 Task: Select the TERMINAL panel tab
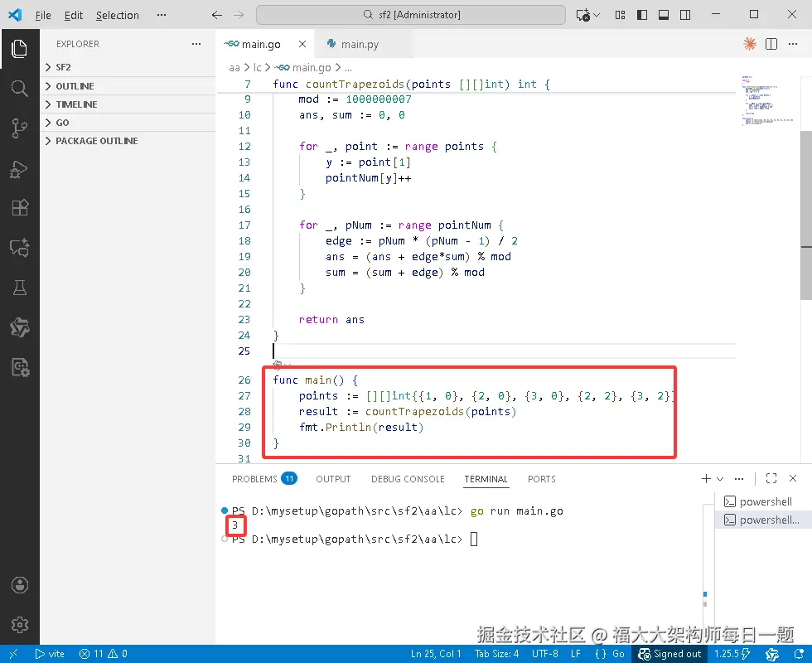[486, 479]
